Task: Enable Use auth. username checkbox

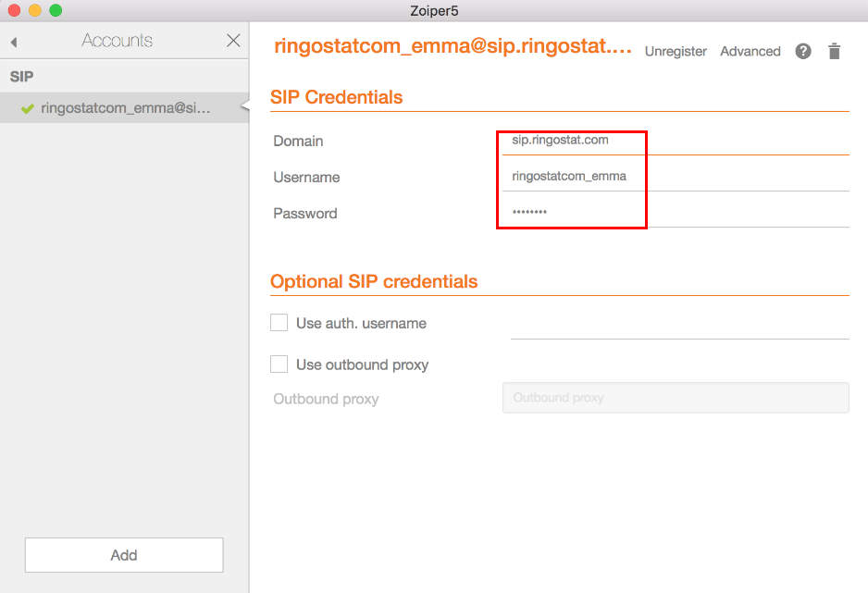Action: [279, 323]
